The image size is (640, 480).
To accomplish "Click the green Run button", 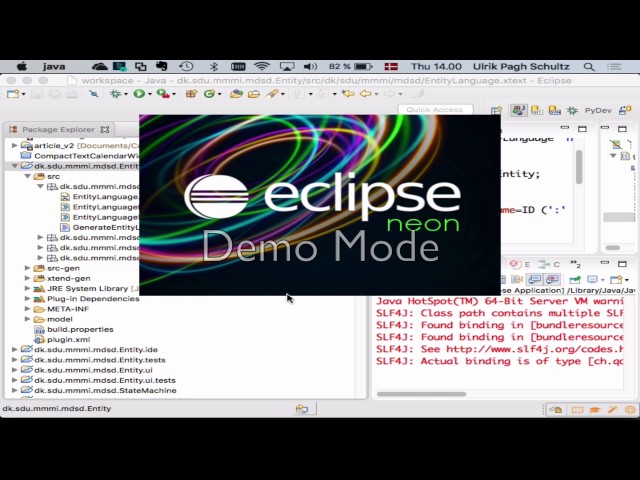I will coord(139,94).
